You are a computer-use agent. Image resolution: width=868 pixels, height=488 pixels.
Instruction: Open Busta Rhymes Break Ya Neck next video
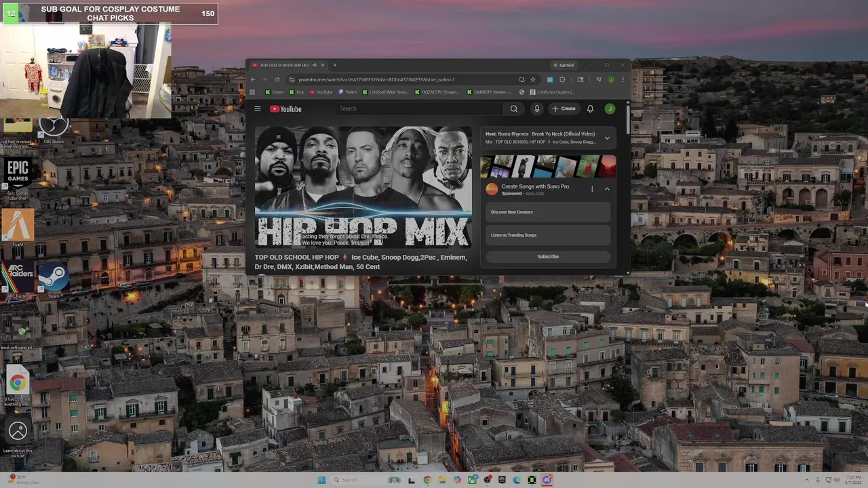(540, 134)
